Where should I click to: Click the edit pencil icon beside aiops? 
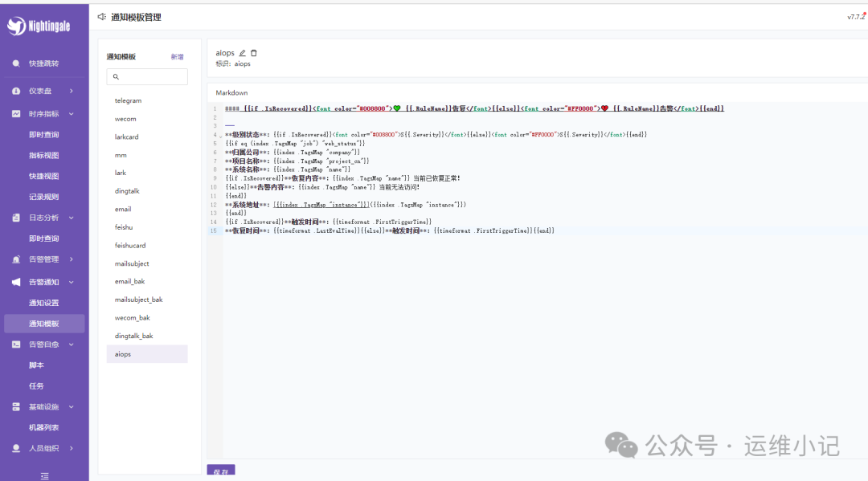coord(243,53)
